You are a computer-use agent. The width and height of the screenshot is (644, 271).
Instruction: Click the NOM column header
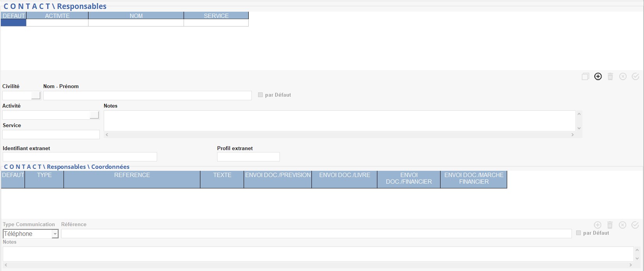(136, 16)
